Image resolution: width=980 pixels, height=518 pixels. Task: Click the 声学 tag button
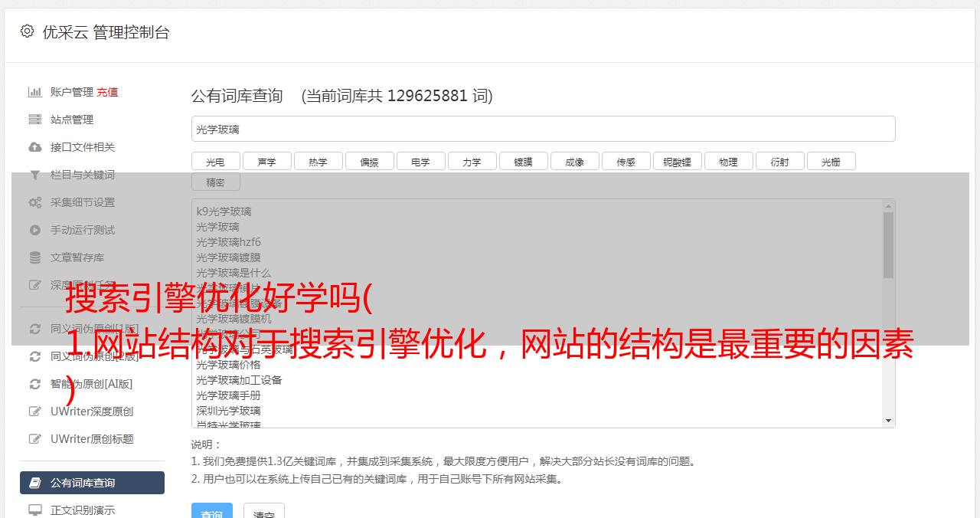pyautogui.click(x=266, y=161)
